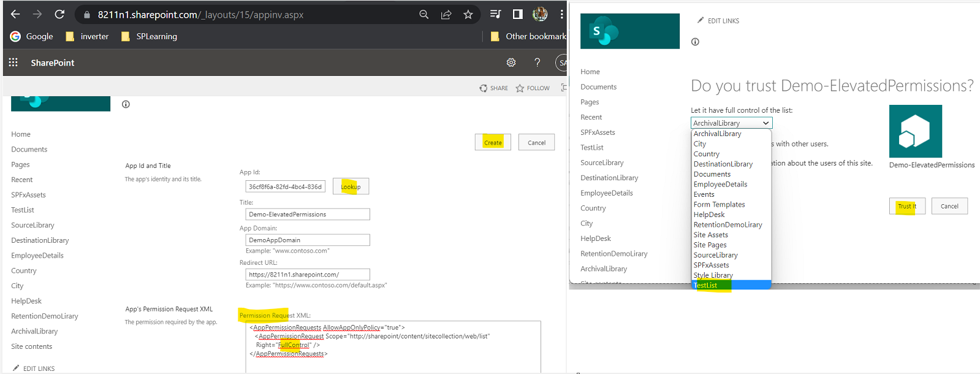
Task: Click the Title field Demo-ElevatedPermissions
Action: [x=308, y=214]
